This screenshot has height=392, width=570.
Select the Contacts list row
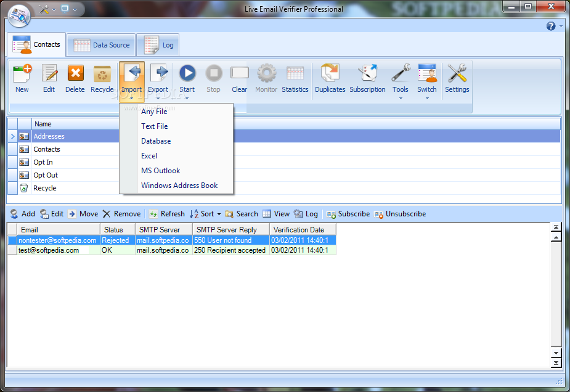pos(283,149)
